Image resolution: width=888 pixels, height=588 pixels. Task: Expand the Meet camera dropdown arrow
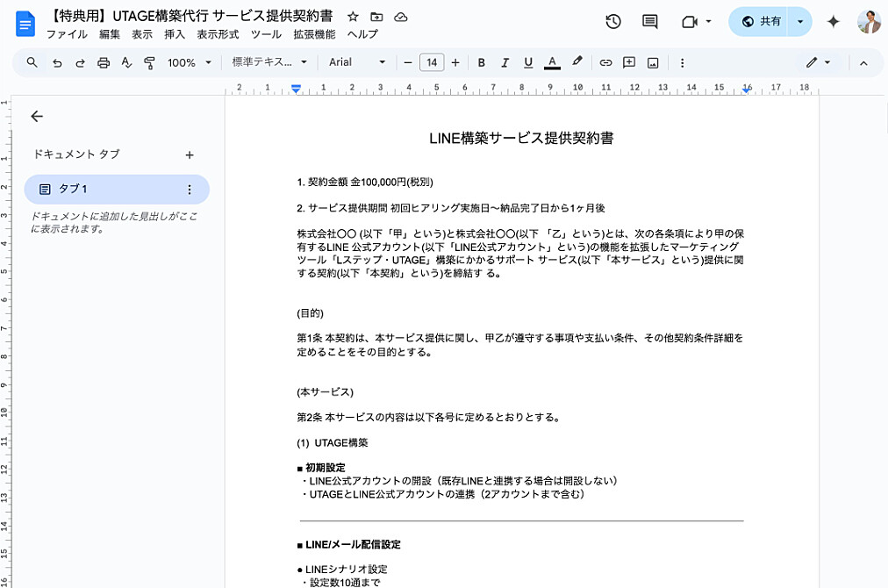pos(708,22)
